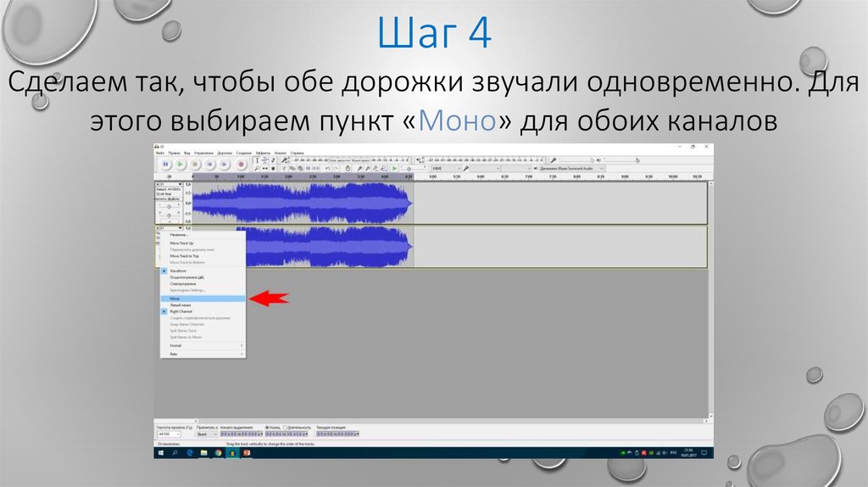Choose Move Track to Top entry
868x487 pixels.
(203, 256)
